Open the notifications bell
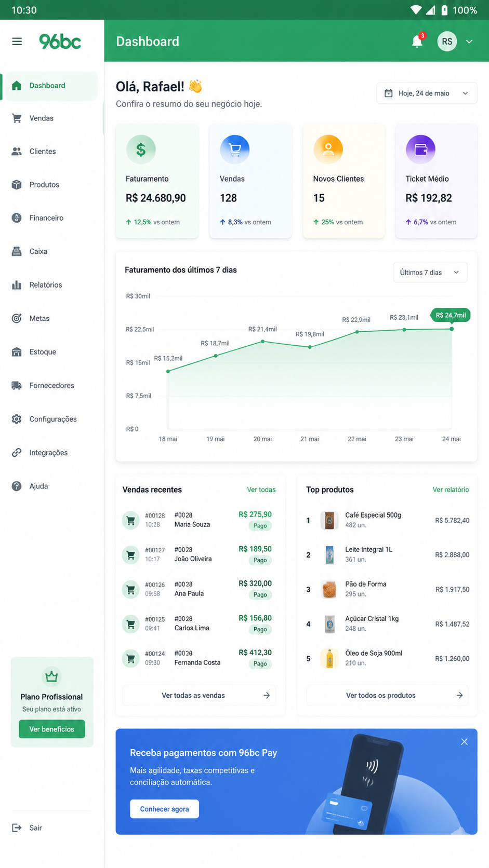The image size is (489, 868). [x=417, y=41]
